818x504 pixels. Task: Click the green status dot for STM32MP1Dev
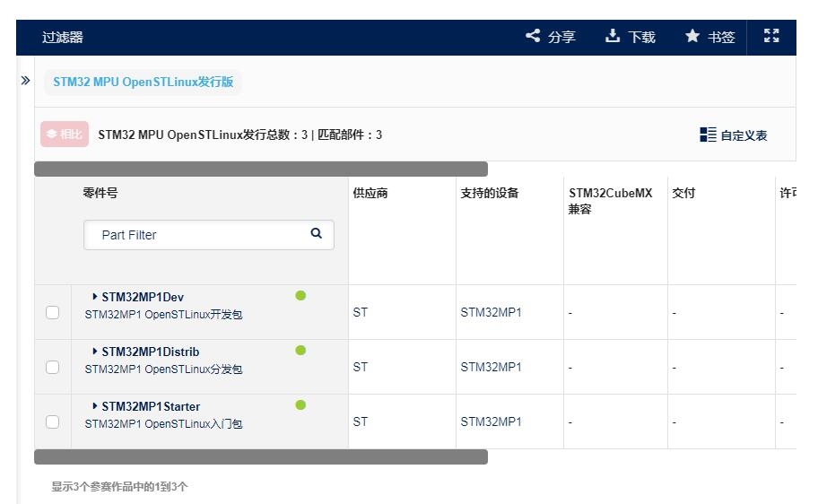pos(300,296)
